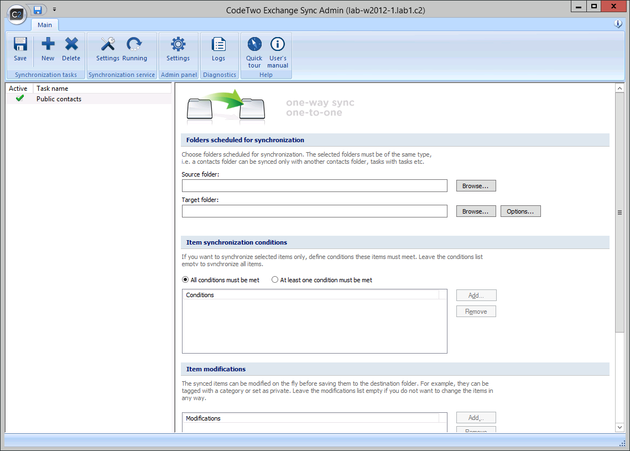Select All conditions must be met

pos(221,280)
